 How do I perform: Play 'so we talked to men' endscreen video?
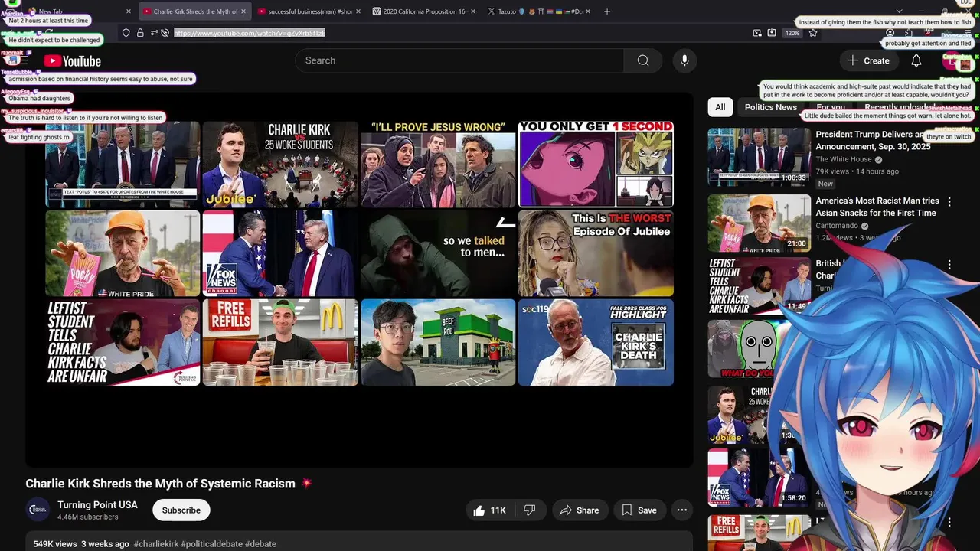pos(438,253)
